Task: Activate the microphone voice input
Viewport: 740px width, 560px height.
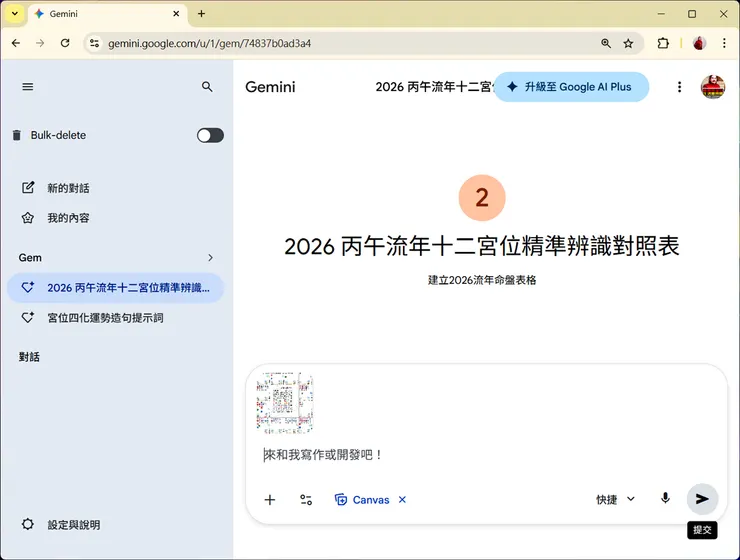Action: [x=665, y=498]
